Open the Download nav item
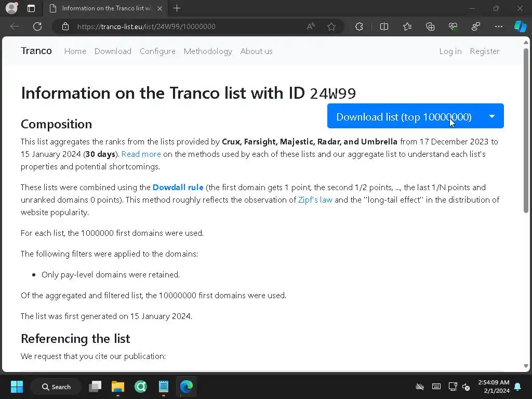 click(113, 51)
